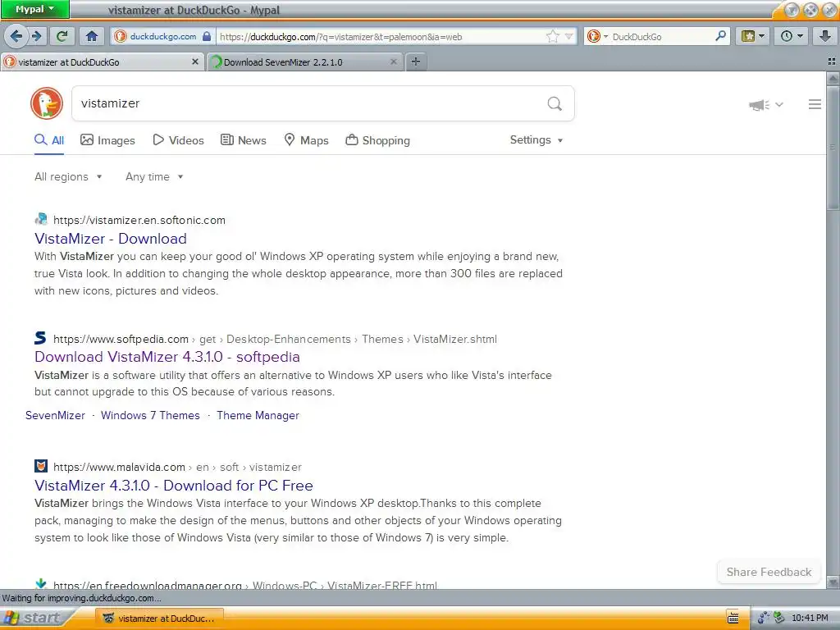Viewport: 840px width, 630px height.
Task: Bookmark this page with the star icon
Action: pyautogui.click(x=552, y=36)
